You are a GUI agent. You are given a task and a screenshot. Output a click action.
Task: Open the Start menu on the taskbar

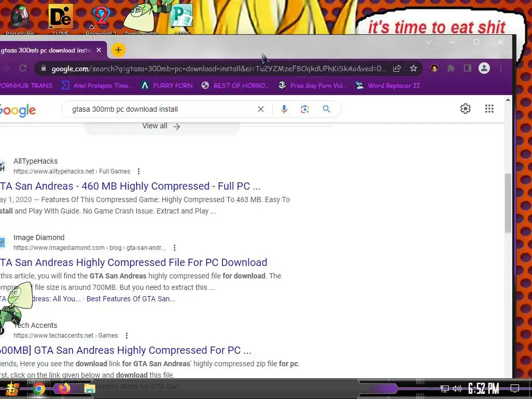coord(12,389)
